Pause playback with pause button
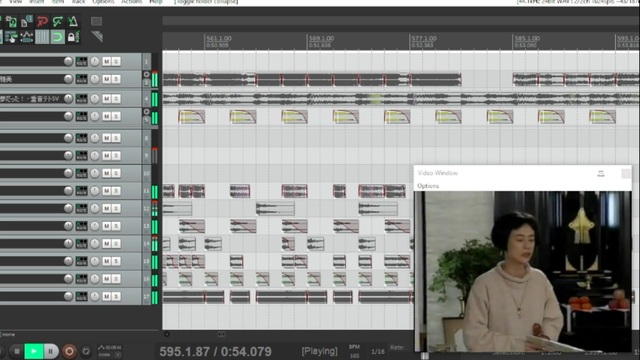Screen dimensions: 640x360 pos(51,351)
